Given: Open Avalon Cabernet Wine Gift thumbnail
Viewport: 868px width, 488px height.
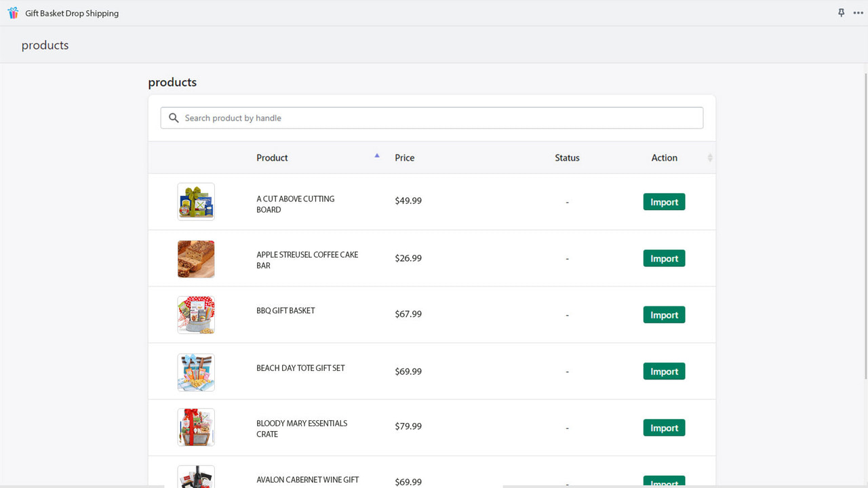Looking at the screenshot, I should pyautogui.click(x=196, y=476).
